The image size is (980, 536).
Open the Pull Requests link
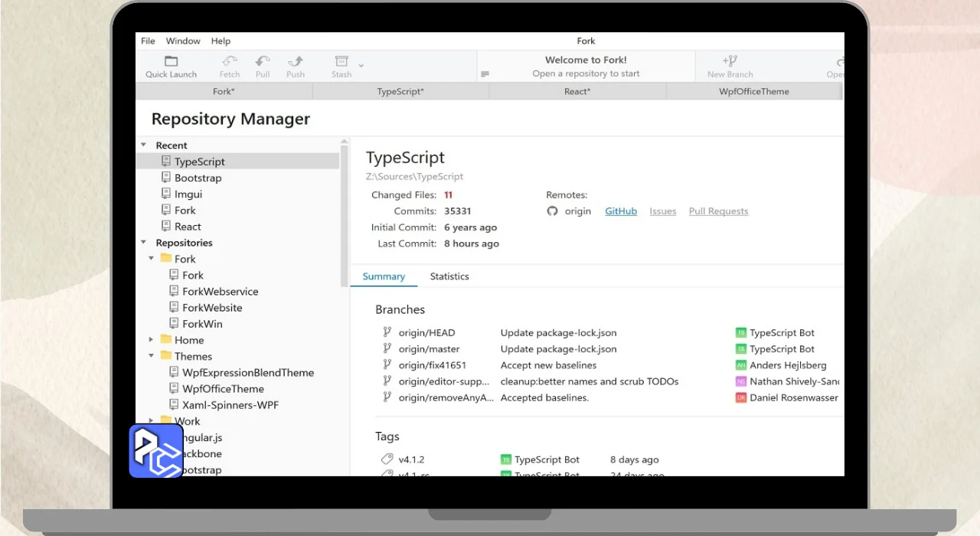pyautogui.click(x=718, y=211)
